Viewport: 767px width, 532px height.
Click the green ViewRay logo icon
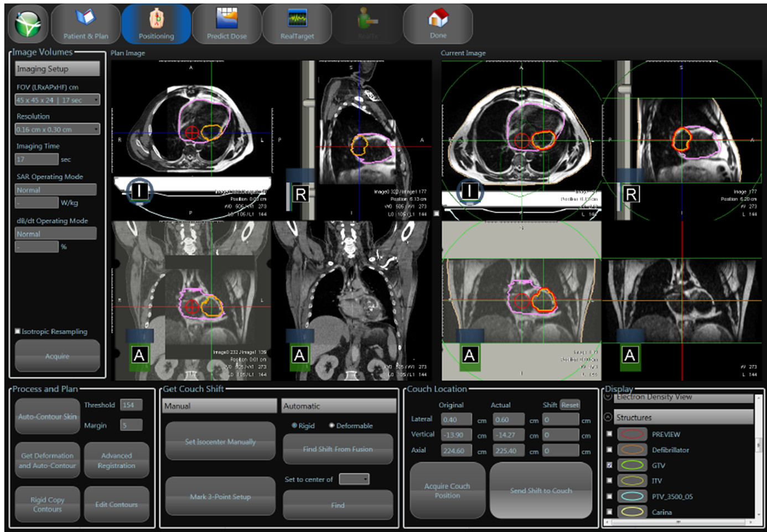pos(28,24)
